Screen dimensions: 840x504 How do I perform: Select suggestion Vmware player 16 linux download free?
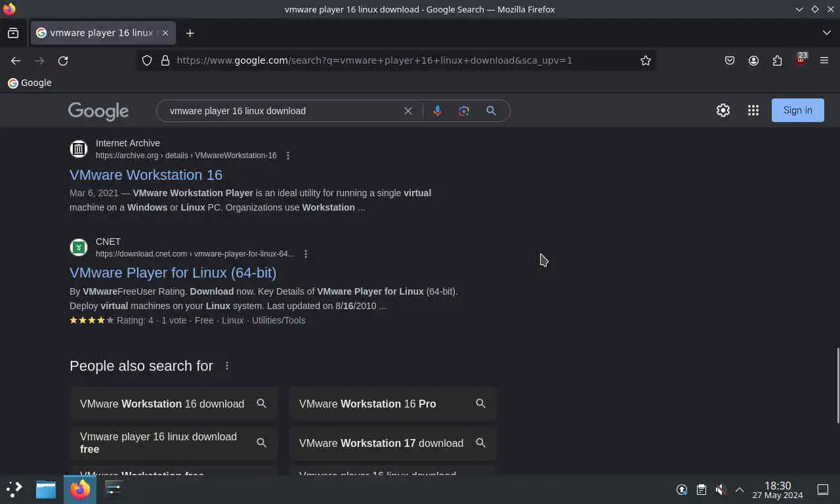(174, 443)
